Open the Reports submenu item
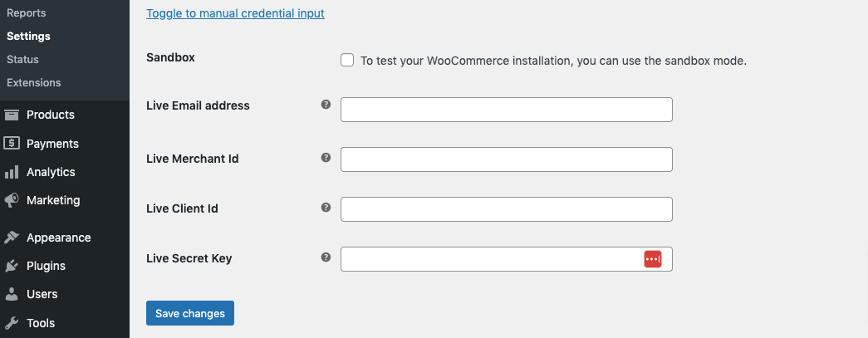Screen dimensions: 868x338 [x=26, y=12]
